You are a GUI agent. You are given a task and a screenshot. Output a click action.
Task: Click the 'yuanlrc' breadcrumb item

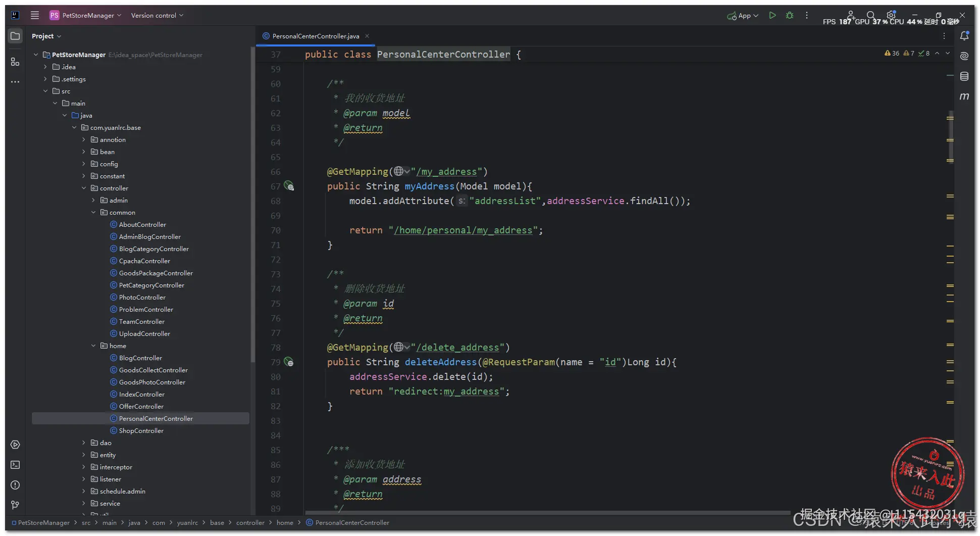click(x=187, y=522)
